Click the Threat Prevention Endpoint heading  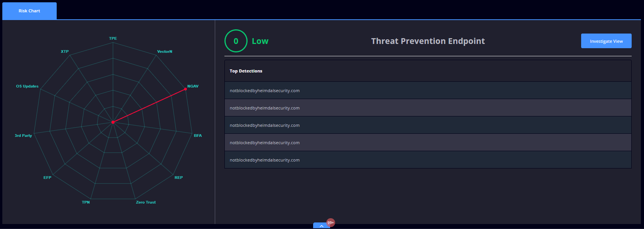pyautogui.click(x=428, y=41)
